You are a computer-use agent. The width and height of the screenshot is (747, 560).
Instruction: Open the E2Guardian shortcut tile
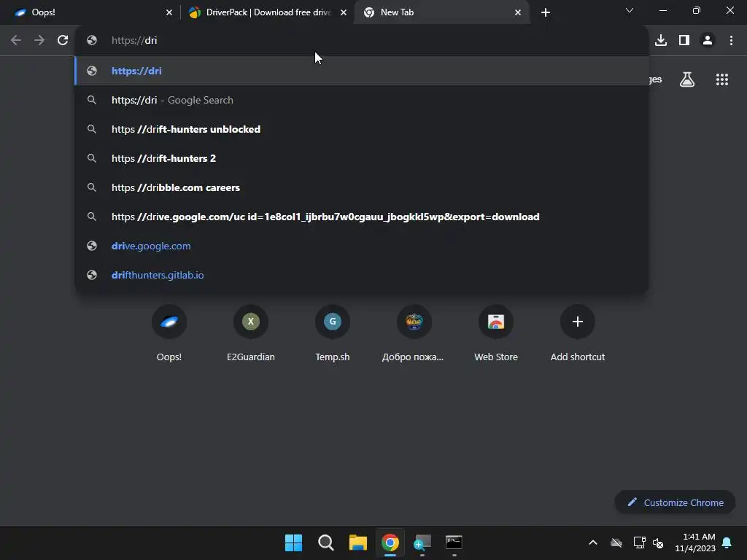click(x=251, y=332)
